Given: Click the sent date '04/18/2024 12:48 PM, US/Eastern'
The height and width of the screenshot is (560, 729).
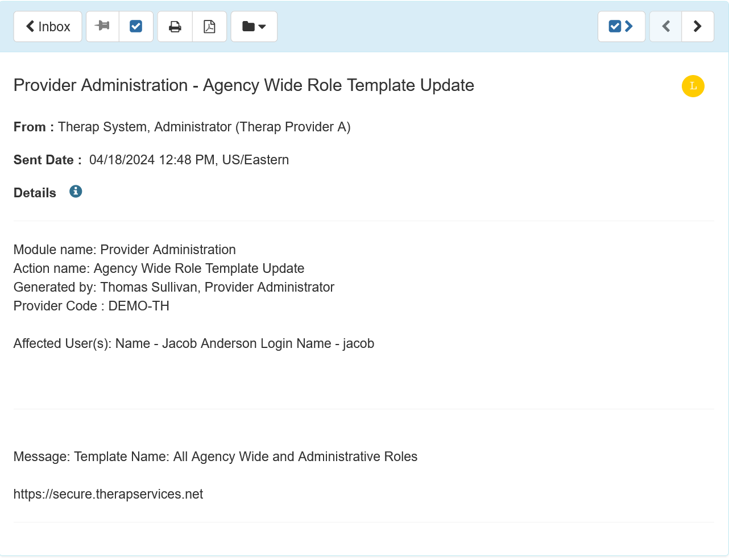Looking at the screenshot, I should click(189, 160).
